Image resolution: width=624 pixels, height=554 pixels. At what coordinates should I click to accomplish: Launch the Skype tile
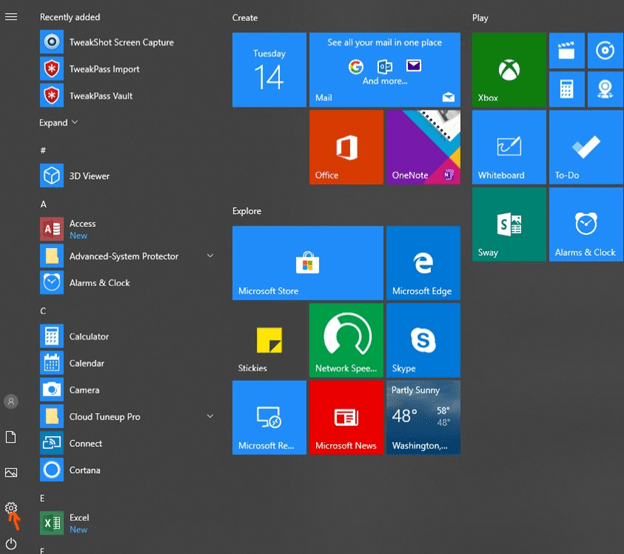click(423, 340)
